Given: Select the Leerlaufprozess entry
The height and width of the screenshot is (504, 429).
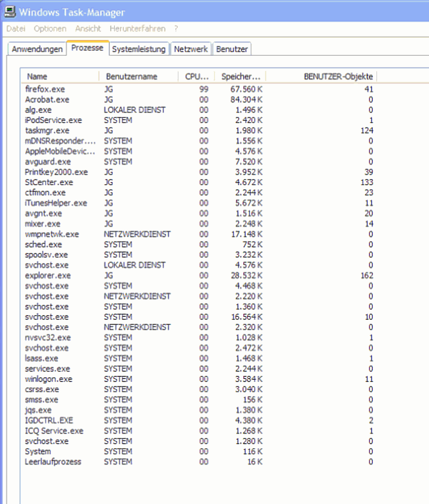Looking at the screenshot, I should 53,462.
